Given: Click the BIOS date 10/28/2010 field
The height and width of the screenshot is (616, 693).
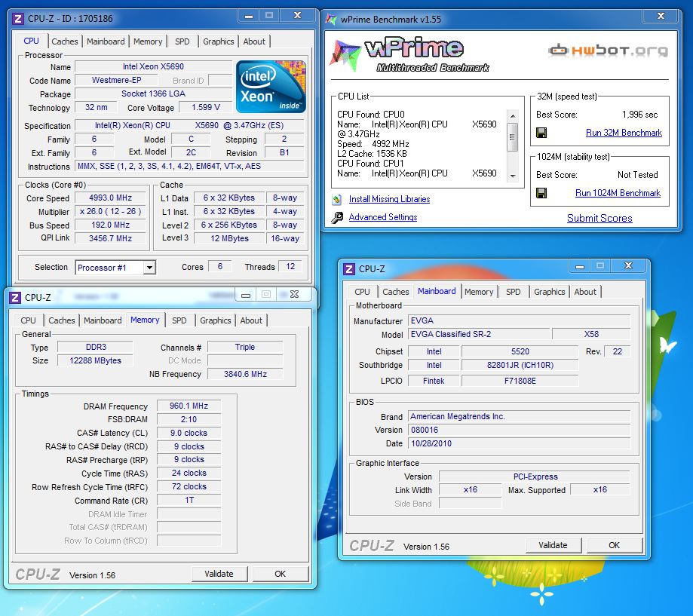Looking at the screenshot, I should 519,443.
